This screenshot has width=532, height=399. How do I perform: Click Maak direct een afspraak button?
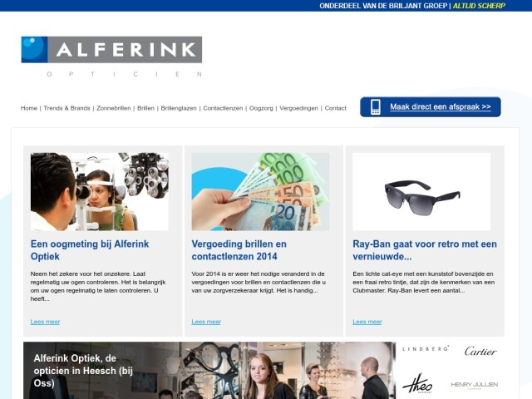[x=431, y=107]
